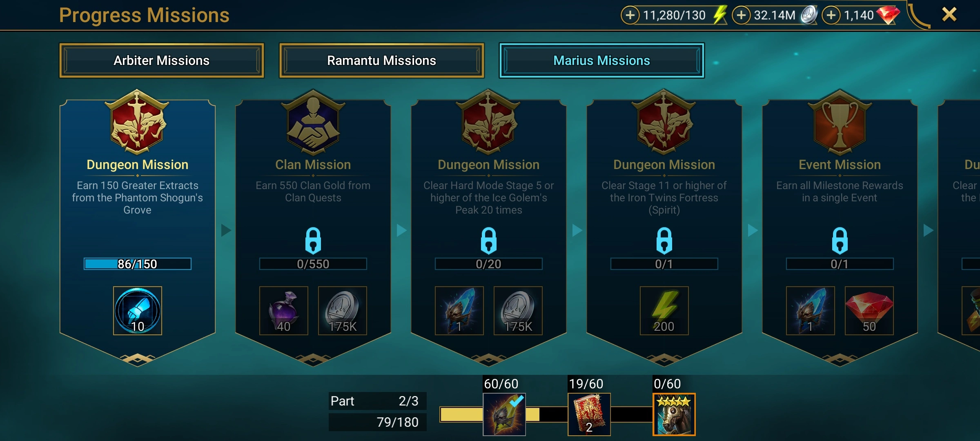Viewport: 980px width, 441px height.
Task: Add silver using the plus icon
Action: point(741,16)
